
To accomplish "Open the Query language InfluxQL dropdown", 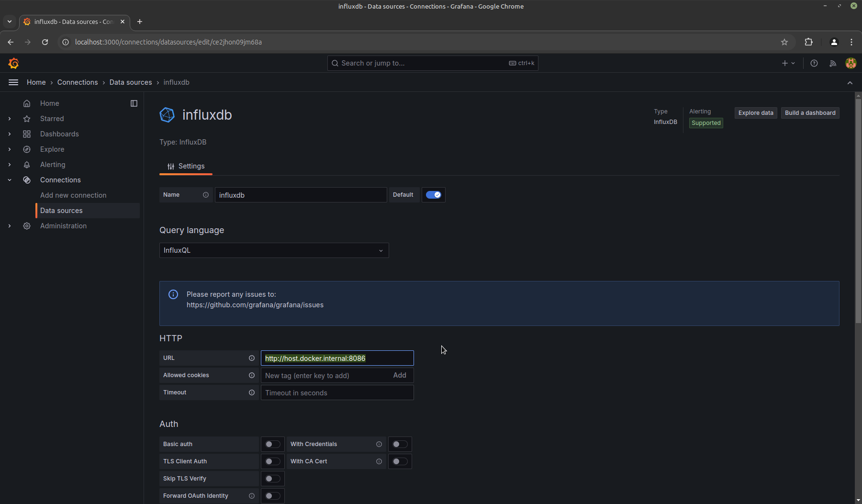I will (x=274, y=250).
